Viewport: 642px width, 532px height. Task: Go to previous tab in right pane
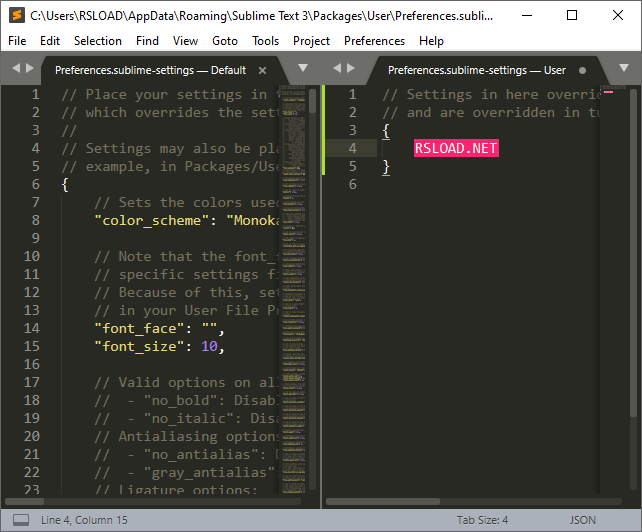pos(337,68)
